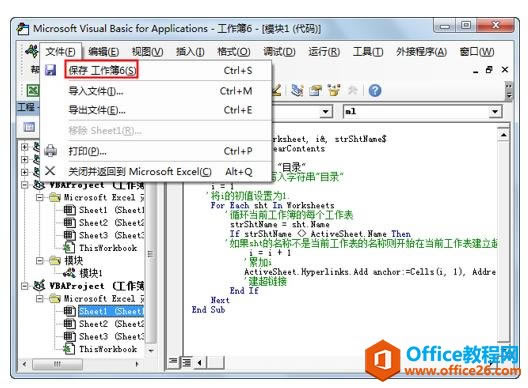Collapse the lower VBAProject tree node

pos(25,286)
